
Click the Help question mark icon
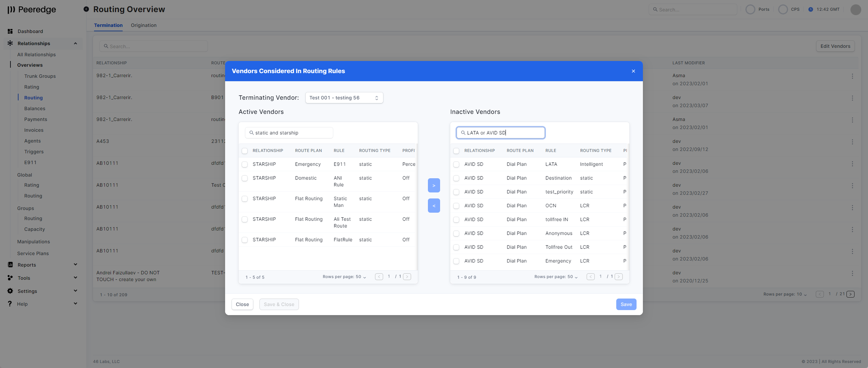(x=10, y=304)
